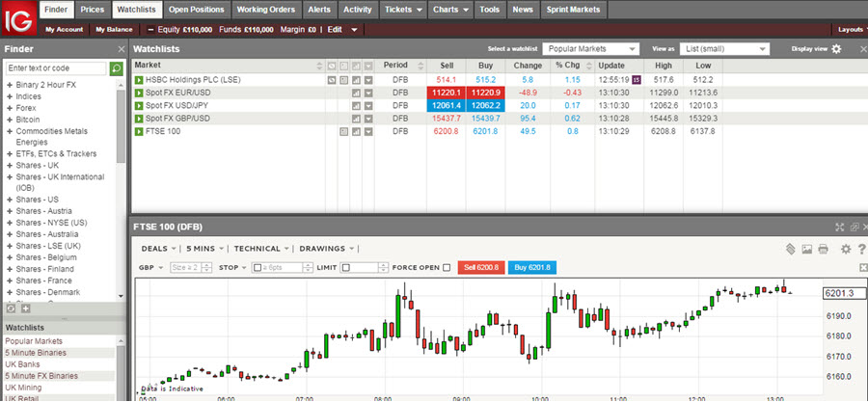Click the My Balance button
The image size is (868, 402).
tap(114, 29)
